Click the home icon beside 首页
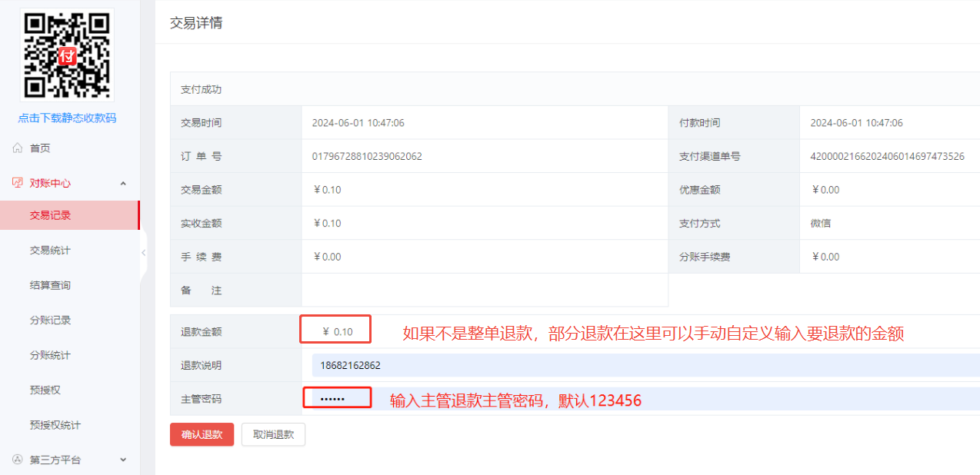This screenshot has width=980, height=475. pos(18,148)
